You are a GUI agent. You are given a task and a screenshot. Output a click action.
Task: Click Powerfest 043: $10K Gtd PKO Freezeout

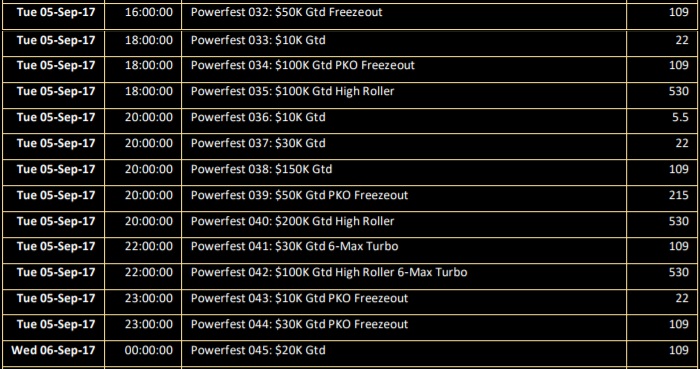coord(300,298)
